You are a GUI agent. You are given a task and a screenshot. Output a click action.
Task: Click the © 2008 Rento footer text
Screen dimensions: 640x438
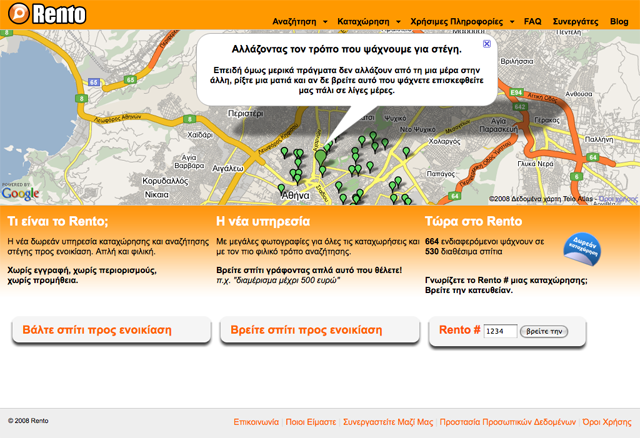point(28,421)
